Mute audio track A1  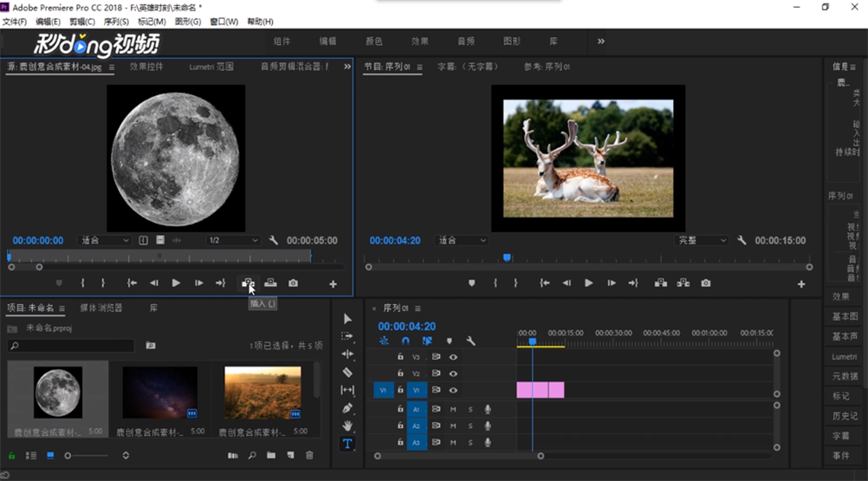click(453, 409)
